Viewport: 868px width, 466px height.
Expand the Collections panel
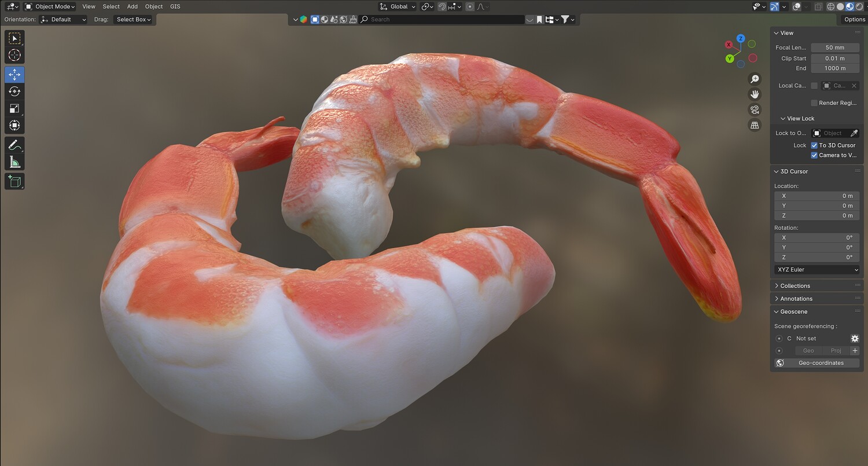(x=795, y=286)
